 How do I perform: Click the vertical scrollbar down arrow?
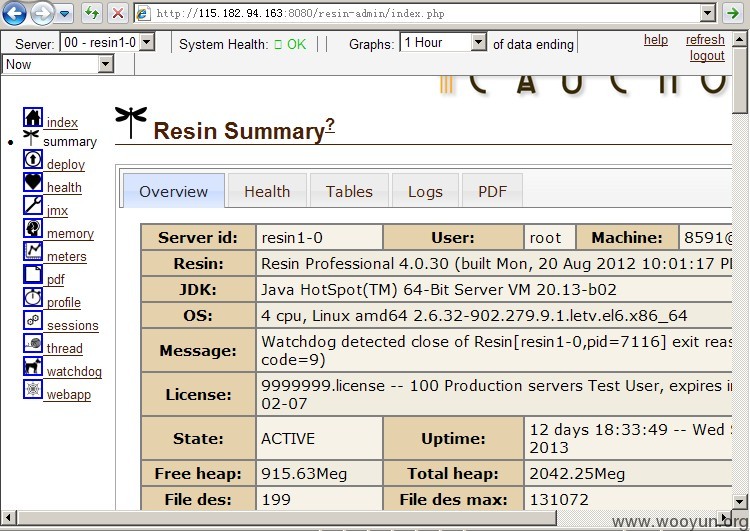pyautogui.click(x=739, y=502)
